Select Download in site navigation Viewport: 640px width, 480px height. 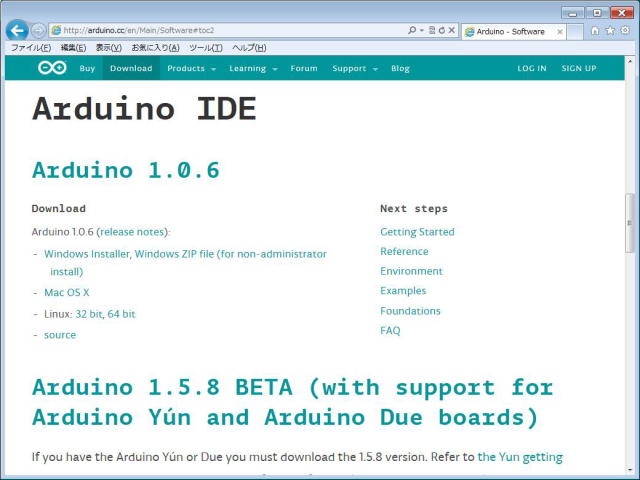click(x=131, y=68)
